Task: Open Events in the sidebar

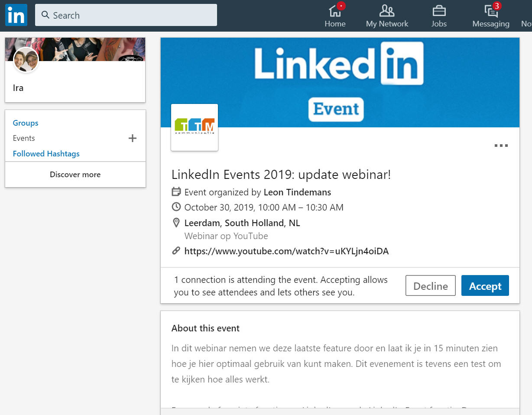Action: (24, 138)
